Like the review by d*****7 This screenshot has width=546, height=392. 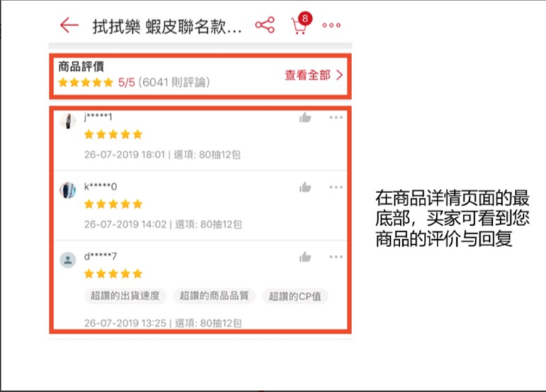pyautogui.click(x=305, y=257)
